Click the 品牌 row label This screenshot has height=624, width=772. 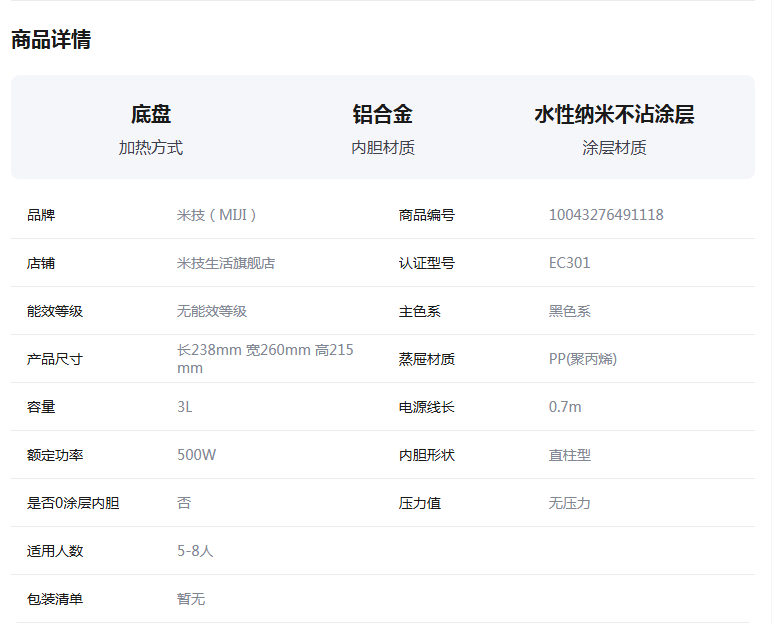click(x=41, y=215)
